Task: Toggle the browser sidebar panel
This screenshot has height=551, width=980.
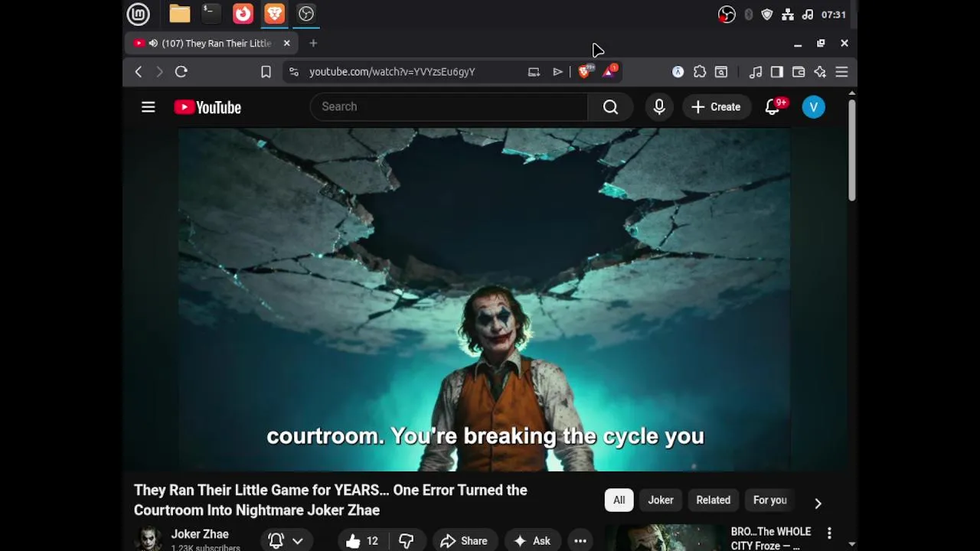Action: tap(777, 72)
